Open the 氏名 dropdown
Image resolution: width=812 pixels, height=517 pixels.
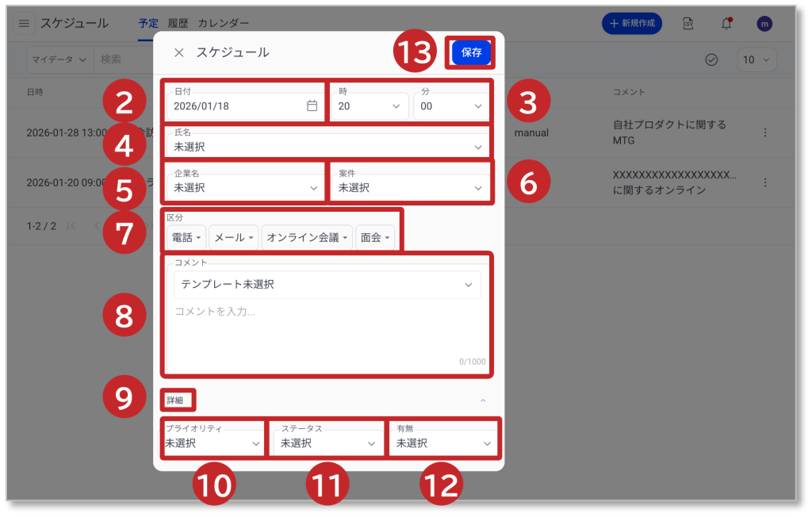pos(326,147)
